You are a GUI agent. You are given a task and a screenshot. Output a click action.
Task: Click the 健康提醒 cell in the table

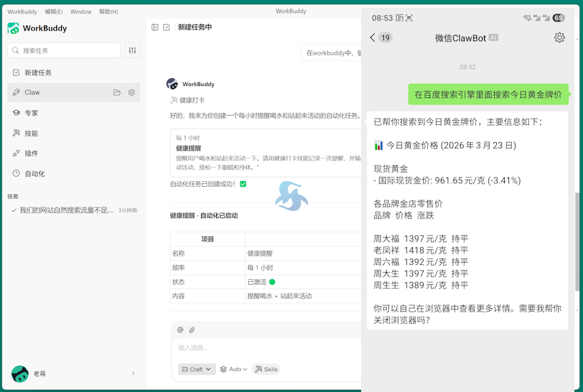pyautogui.click(x=303, y=253)
